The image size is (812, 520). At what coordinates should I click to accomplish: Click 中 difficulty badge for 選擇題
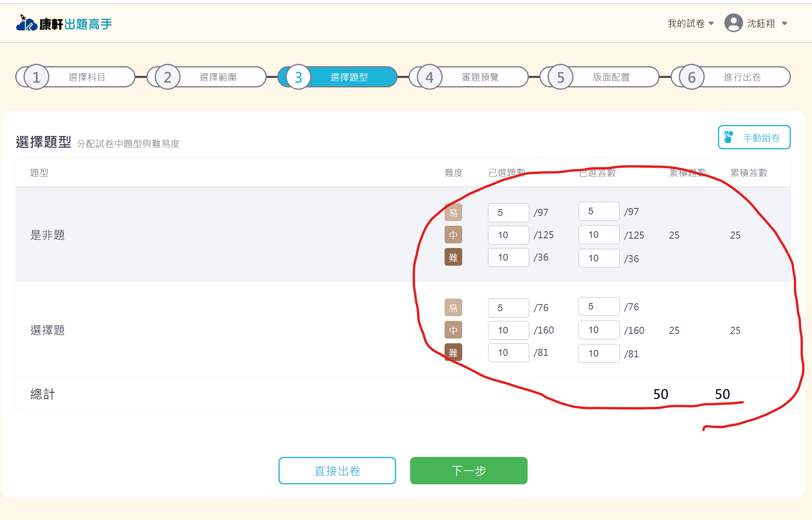tap(453, 330)
